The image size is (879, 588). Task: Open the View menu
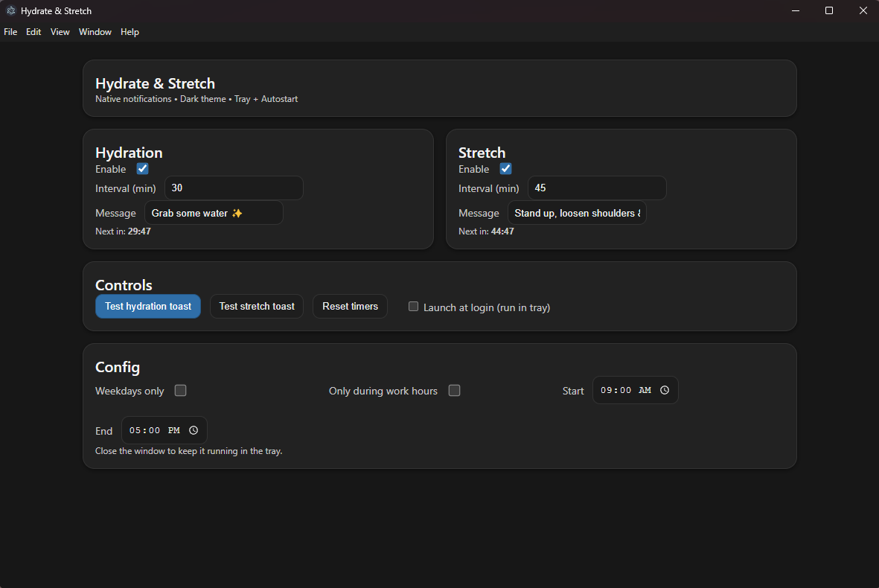(60, 32)
